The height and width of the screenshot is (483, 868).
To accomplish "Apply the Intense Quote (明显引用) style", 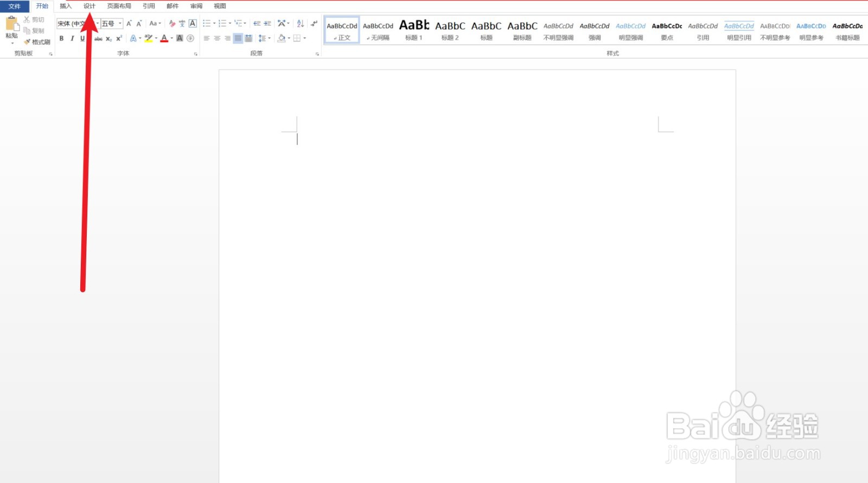I will click(739, 30).
